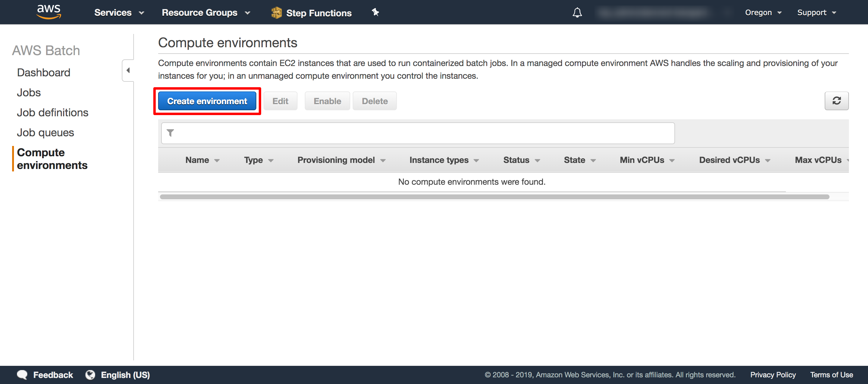The width and height of the screenshot is (868, 384).
Task: Sort by Provisioning model column
Action: click(341, 160)
